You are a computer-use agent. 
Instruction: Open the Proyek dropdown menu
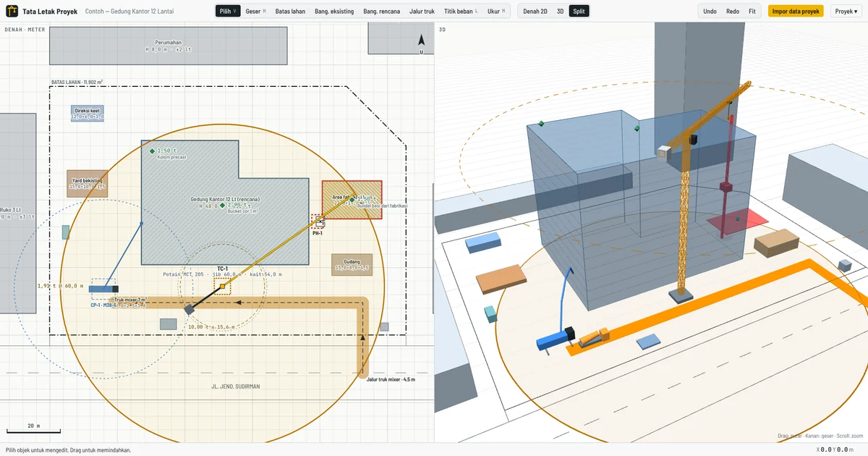coord(847,12)
